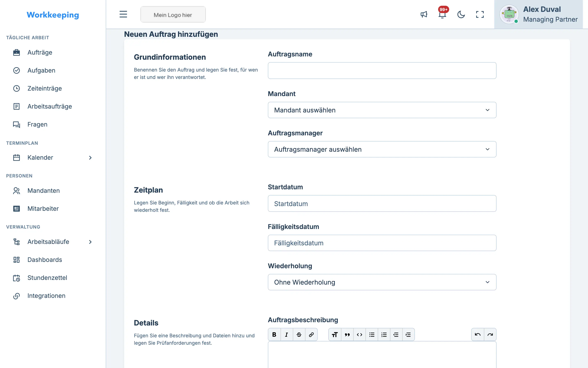Redo last edit in description

point(490,334)
